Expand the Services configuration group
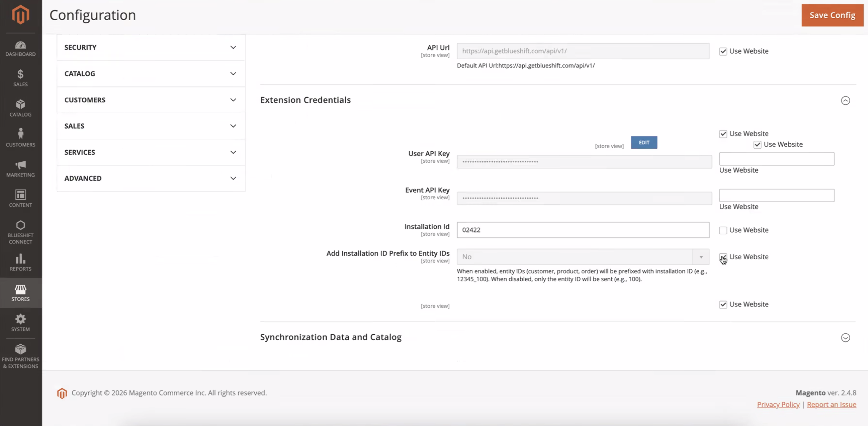Viewport: 868px width, 426px height. pos(151,152)
